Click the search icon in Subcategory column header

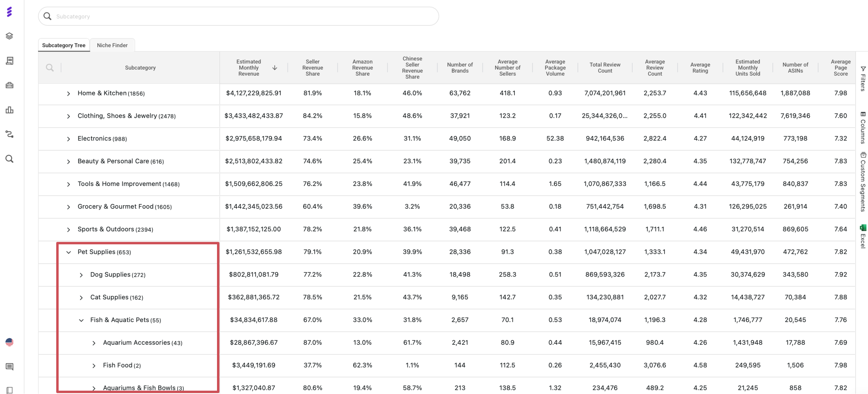(50, 68)
